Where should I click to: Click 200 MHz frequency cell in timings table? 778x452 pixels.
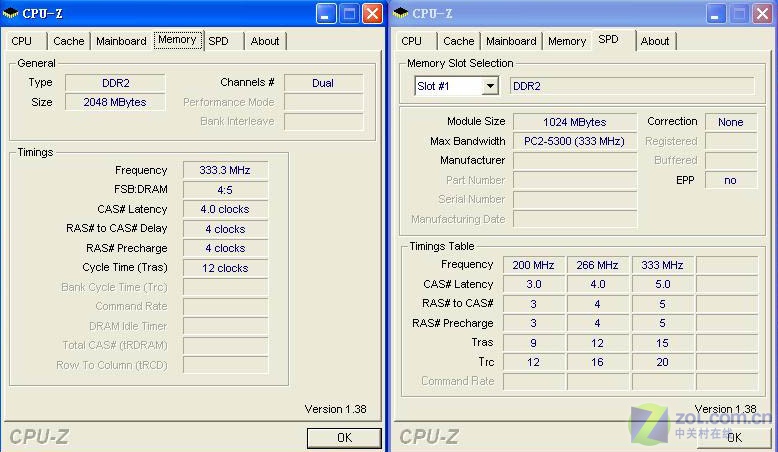533,265
